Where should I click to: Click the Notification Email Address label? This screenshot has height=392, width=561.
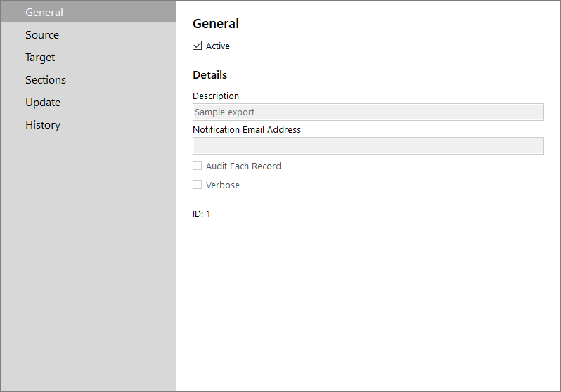tap(247, 129)
